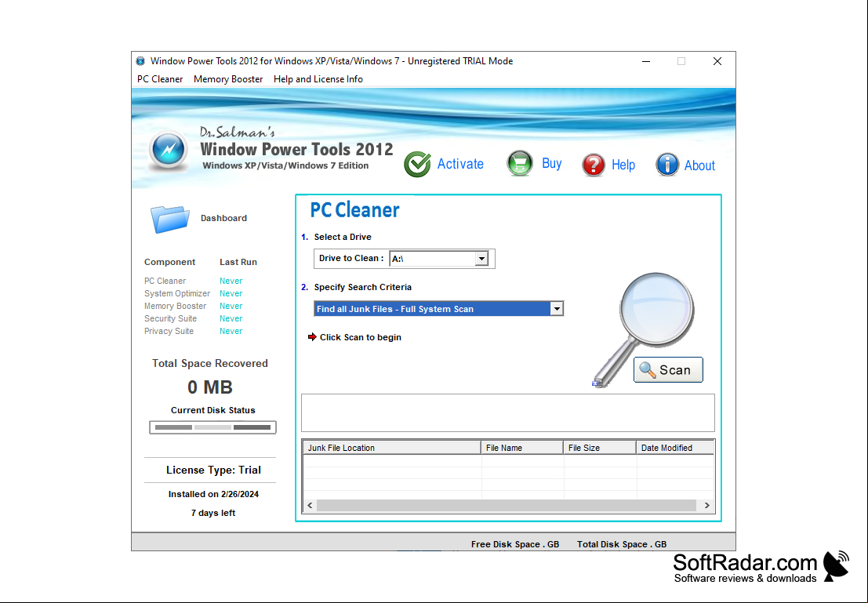Click the red question mark Help icon
The image size is (868, 603).
(x=594, y=165)
